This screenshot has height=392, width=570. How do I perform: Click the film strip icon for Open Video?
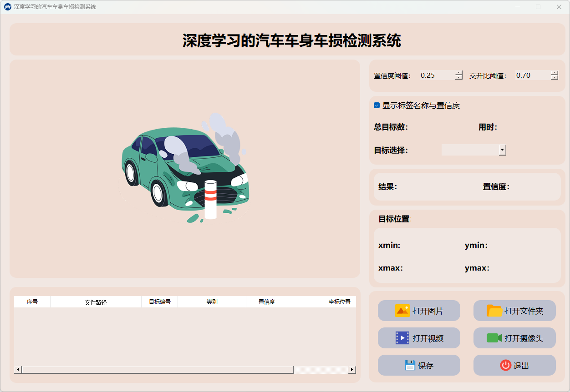[402, 338]
